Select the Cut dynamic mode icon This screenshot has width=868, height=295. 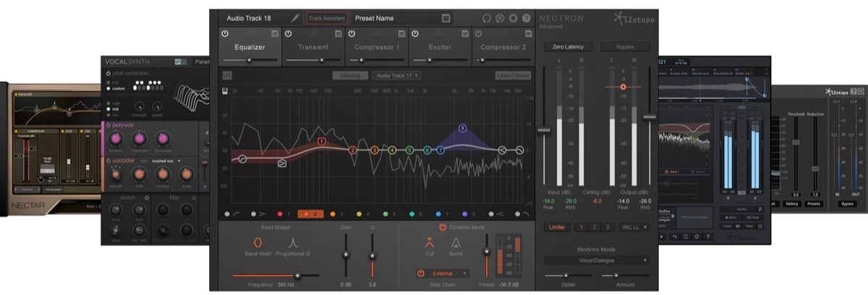(x=430, y=243)
